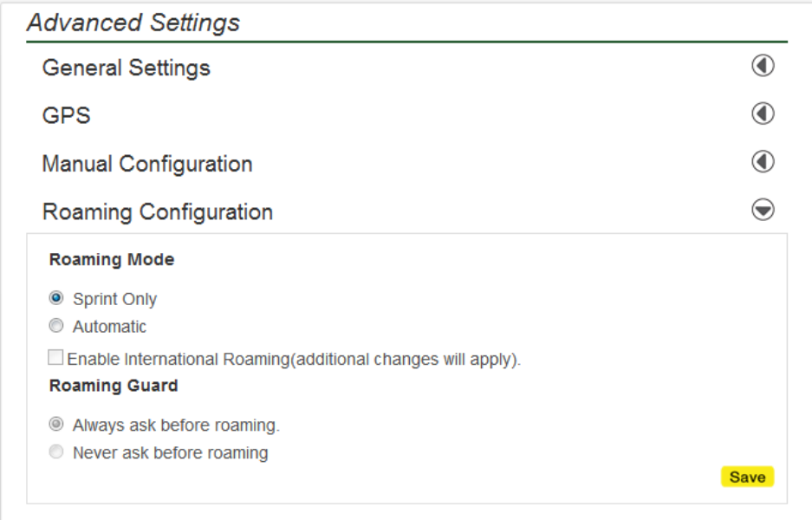The height and width of the screenshot is (520, 812).
Task: Expand the Manual Configuration header text
Action: 147,164
